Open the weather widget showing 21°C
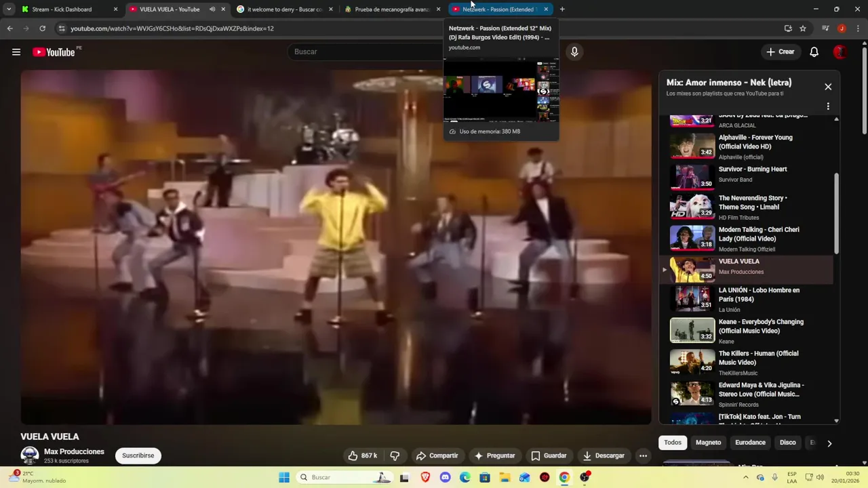The image size is (868, 488). click(x=37, y=477)
